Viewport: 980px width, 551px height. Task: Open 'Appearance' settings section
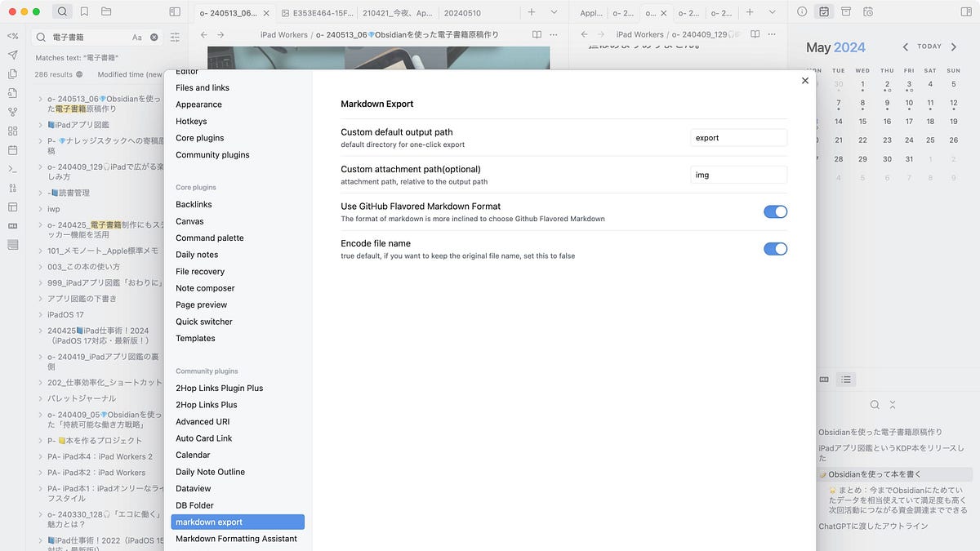198,104
